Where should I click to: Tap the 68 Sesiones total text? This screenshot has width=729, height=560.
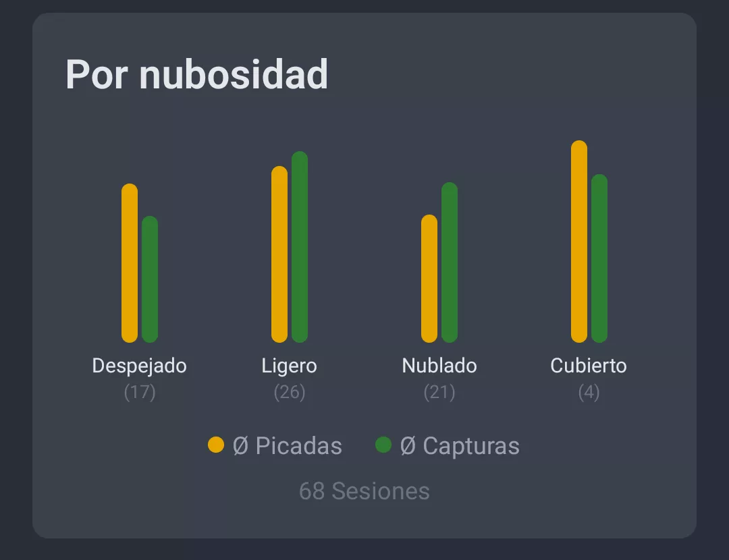click(x=364, y=491)
